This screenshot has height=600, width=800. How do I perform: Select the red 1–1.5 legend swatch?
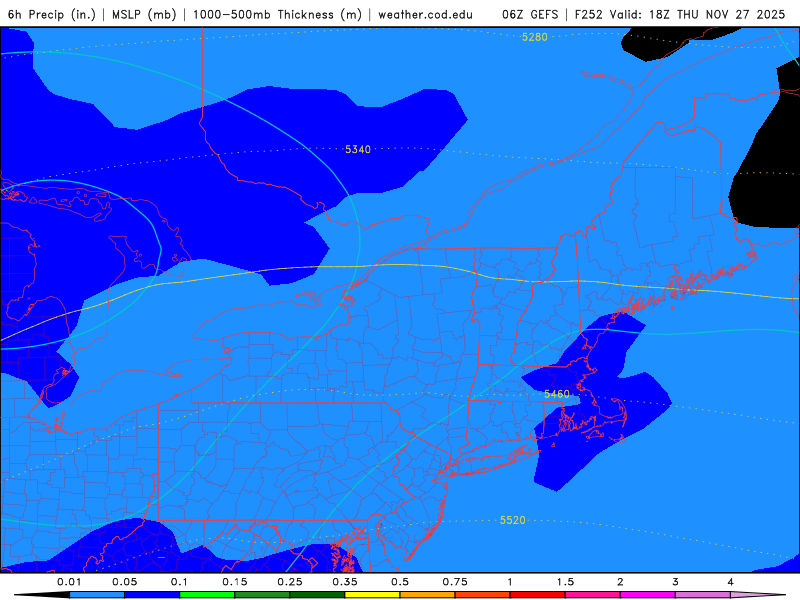point(538,595)
